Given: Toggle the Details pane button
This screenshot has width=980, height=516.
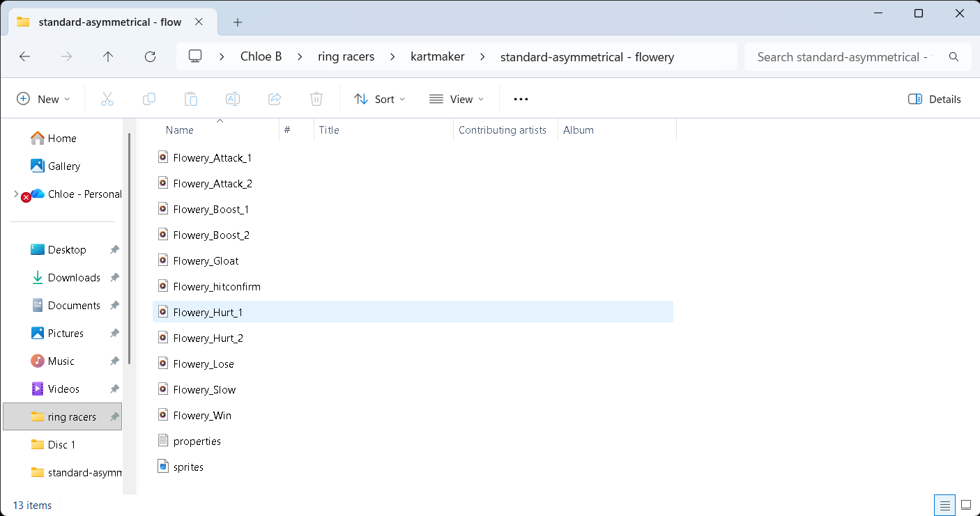Looking at the screenshot, I should tap(935, 99).
